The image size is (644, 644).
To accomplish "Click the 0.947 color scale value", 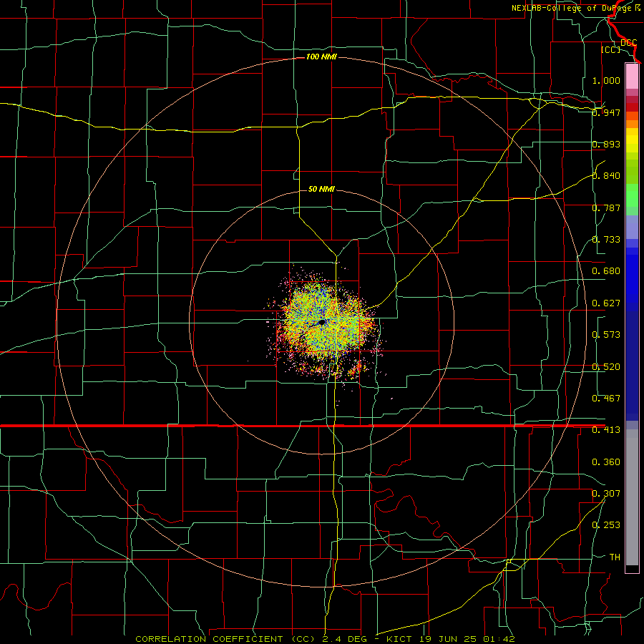I will 606,112.
